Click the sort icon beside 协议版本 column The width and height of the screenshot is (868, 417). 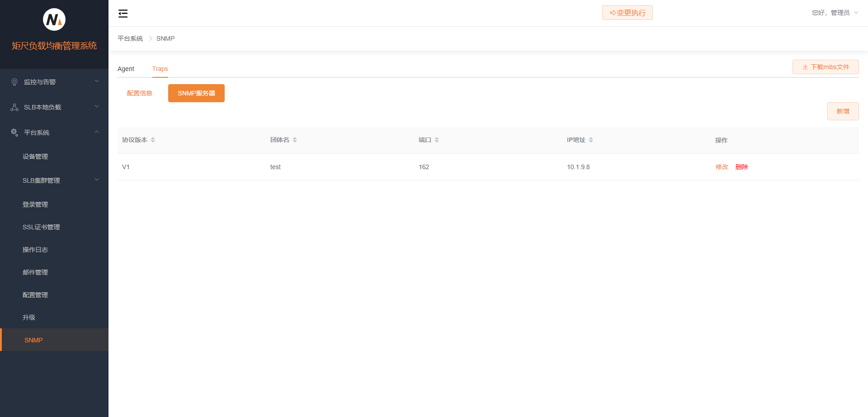click(153, 140)
